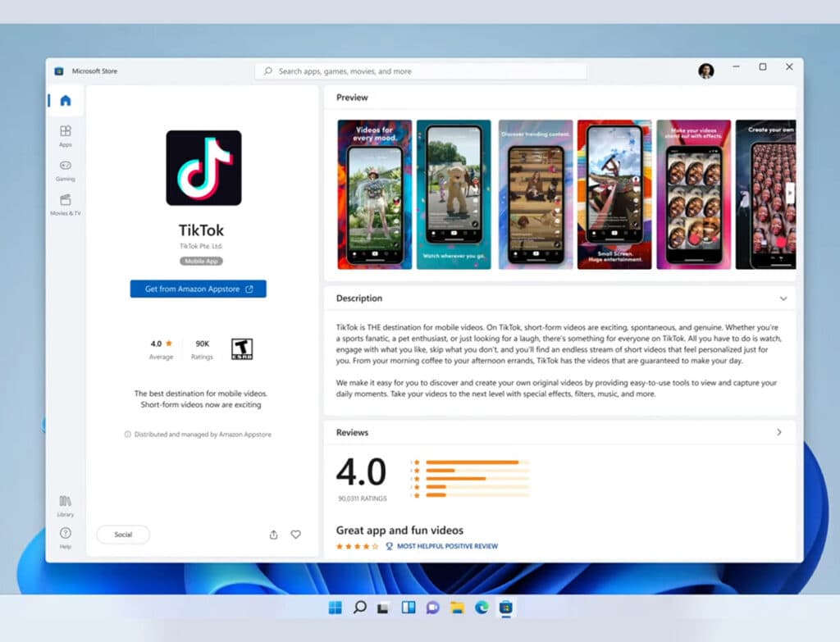Go to the Home section in the sidebar
The image size is (840, 642).
(x=66, y=101)
